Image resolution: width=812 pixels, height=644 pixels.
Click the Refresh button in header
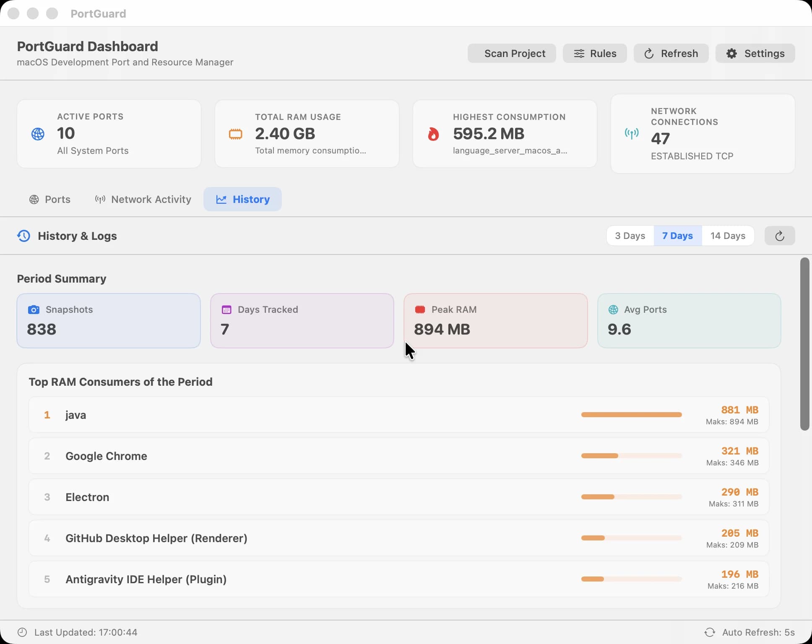coord(671,53)
